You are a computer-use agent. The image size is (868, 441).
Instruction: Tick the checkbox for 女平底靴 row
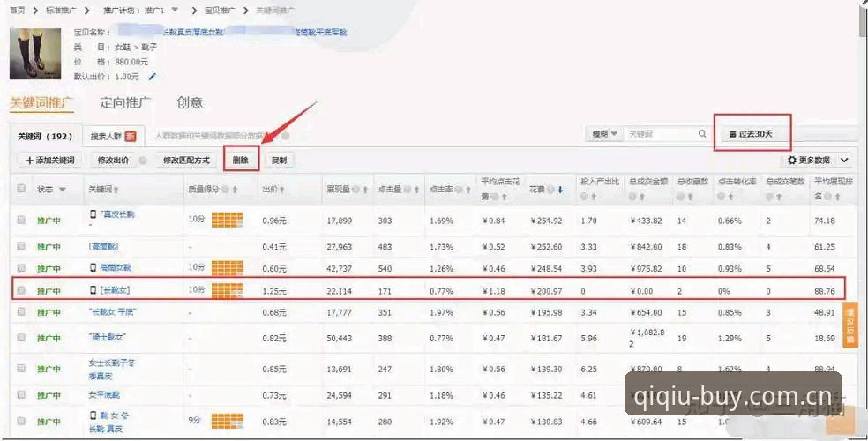coord(21,394)
